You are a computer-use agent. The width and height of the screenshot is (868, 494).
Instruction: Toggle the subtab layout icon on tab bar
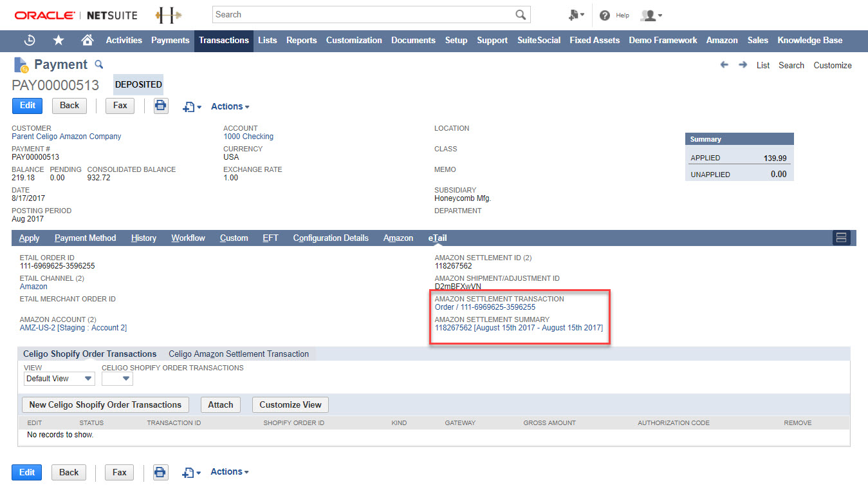[841, 238]
